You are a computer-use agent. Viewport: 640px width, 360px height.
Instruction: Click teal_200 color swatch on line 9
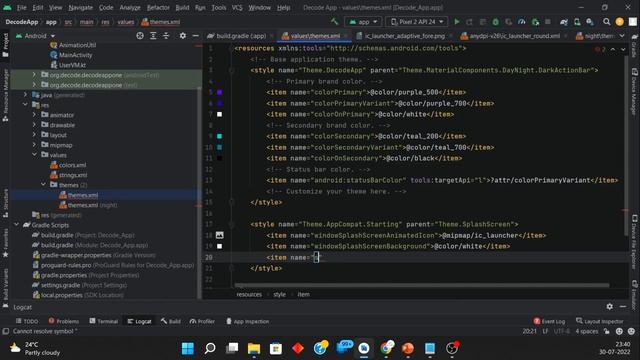(x=220, y=136)
